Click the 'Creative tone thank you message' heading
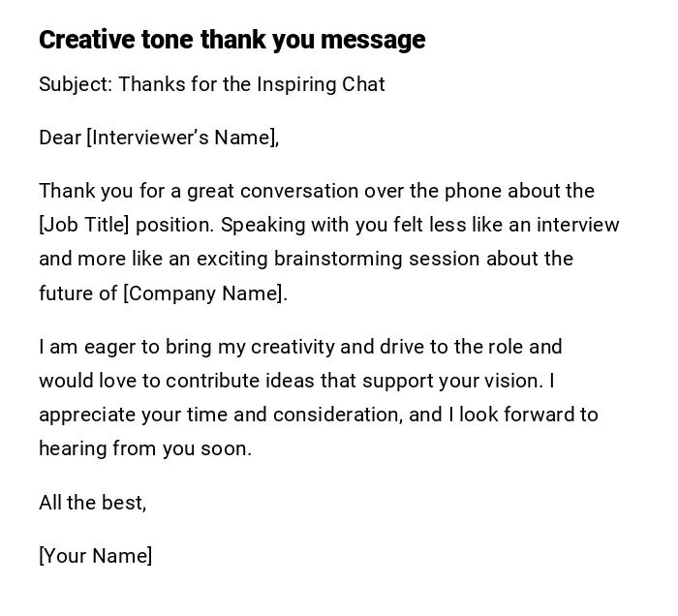This screenshot has height=616, width=678. pos(231,40)
